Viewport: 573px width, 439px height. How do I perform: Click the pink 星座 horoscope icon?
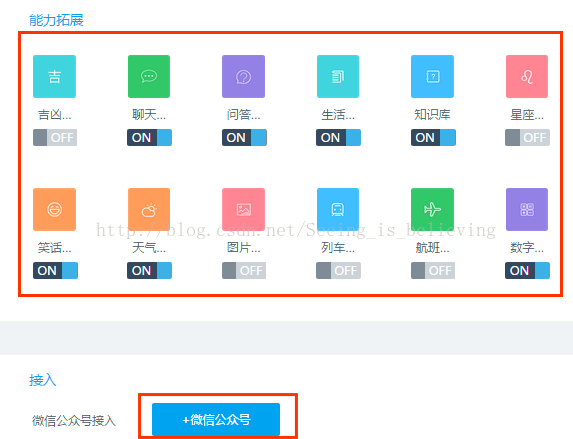pyautogui.click(x=527, y=76)
